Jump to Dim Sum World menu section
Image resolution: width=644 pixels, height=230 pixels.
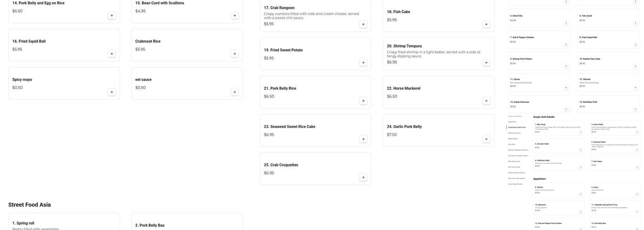click(x=514, y=167)
